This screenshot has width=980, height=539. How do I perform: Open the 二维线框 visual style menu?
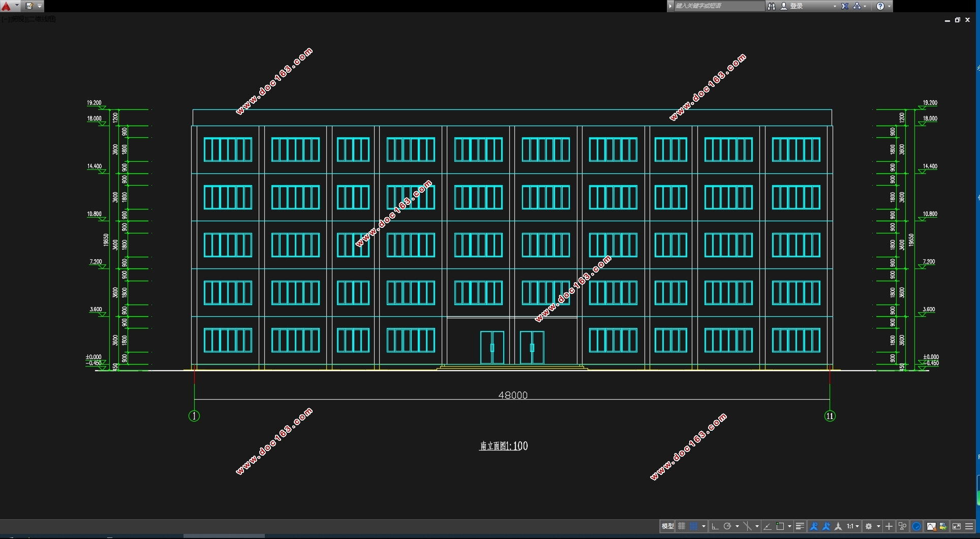tap(42, 19)
